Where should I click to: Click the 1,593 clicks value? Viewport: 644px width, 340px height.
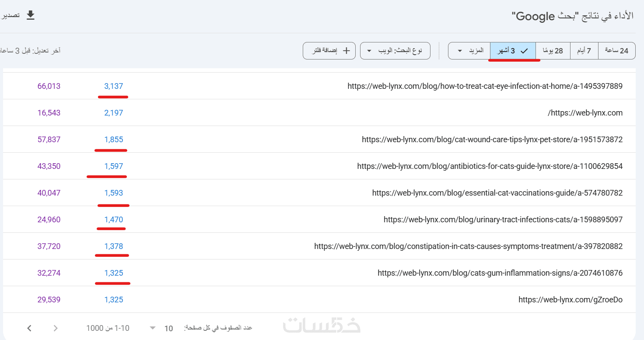click(x=114, y=193)
